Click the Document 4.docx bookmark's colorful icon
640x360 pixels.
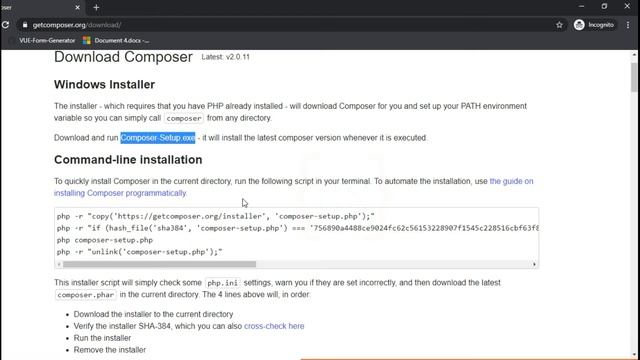87,40
